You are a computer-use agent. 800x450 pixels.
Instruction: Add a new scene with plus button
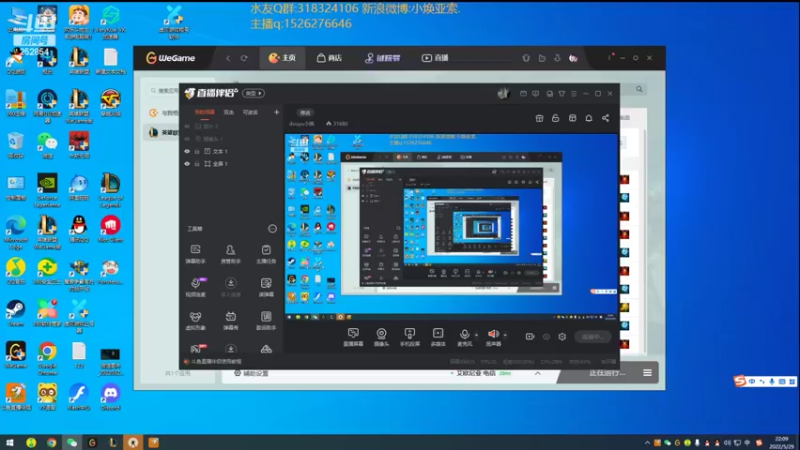coord(277,112)
